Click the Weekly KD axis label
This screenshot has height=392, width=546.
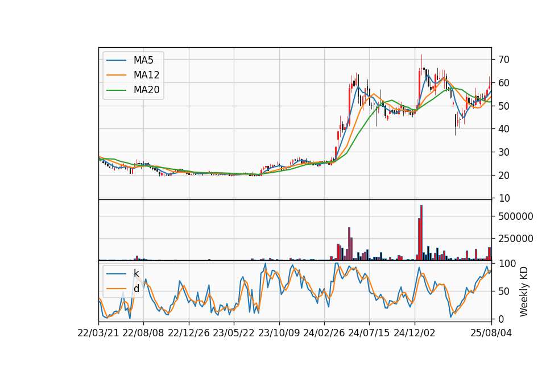pos(523,291)
